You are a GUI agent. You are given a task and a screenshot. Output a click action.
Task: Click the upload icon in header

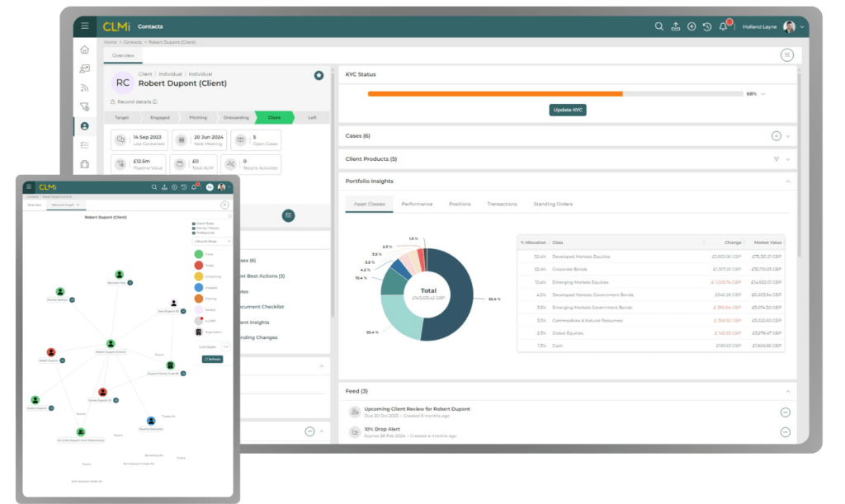click(x=676, y=26)
